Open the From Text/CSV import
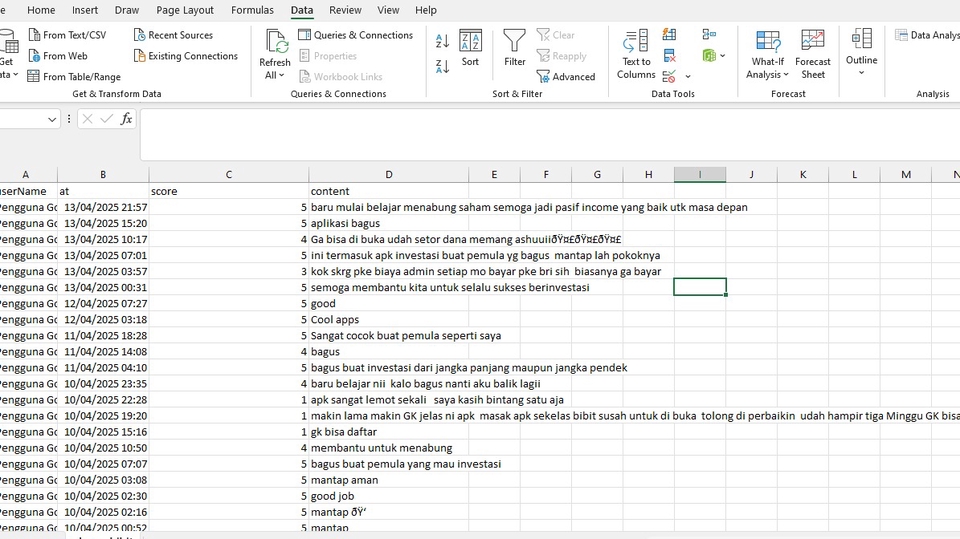The height and width of the screenshot is (539, 960). coord(67,35)
